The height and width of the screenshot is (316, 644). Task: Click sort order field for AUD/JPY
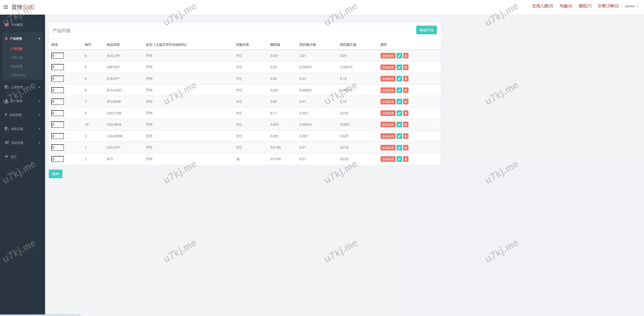pyautogui.click(x=58, y=56)
